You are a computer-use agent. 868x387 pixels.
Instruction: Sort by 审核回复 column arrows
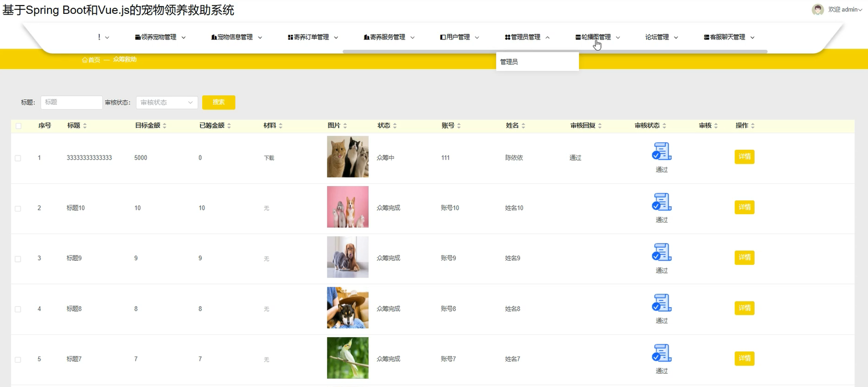[x=600, y=126]
